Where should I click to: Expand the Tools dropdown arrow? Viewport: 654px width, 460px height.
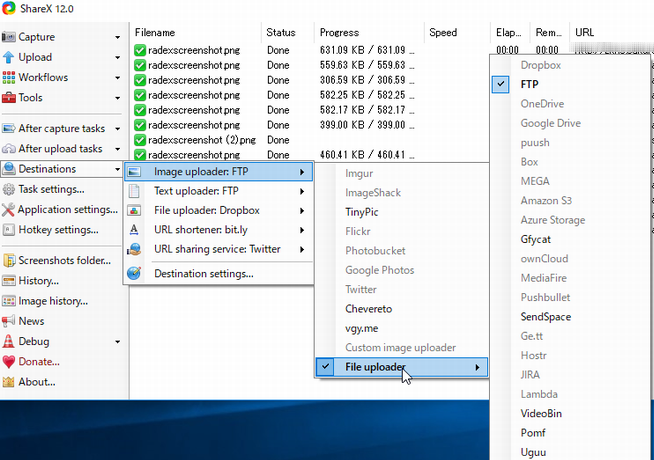[118, 98]
